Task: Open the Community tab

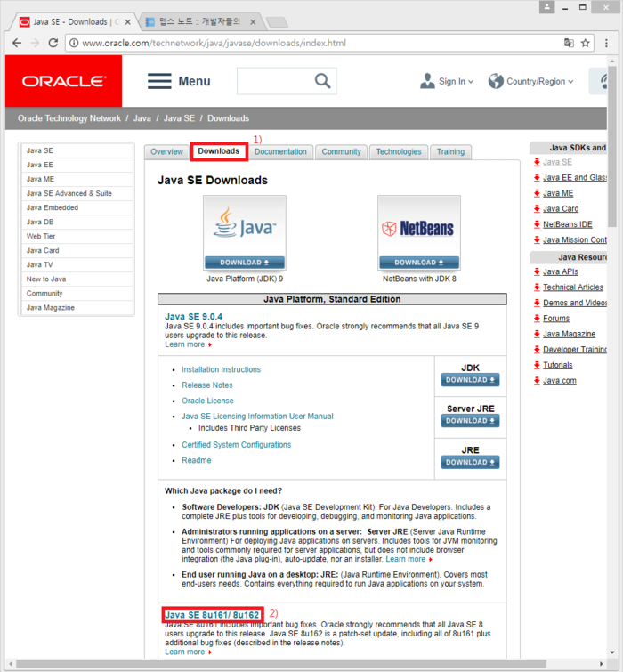Action: [342, 151]
